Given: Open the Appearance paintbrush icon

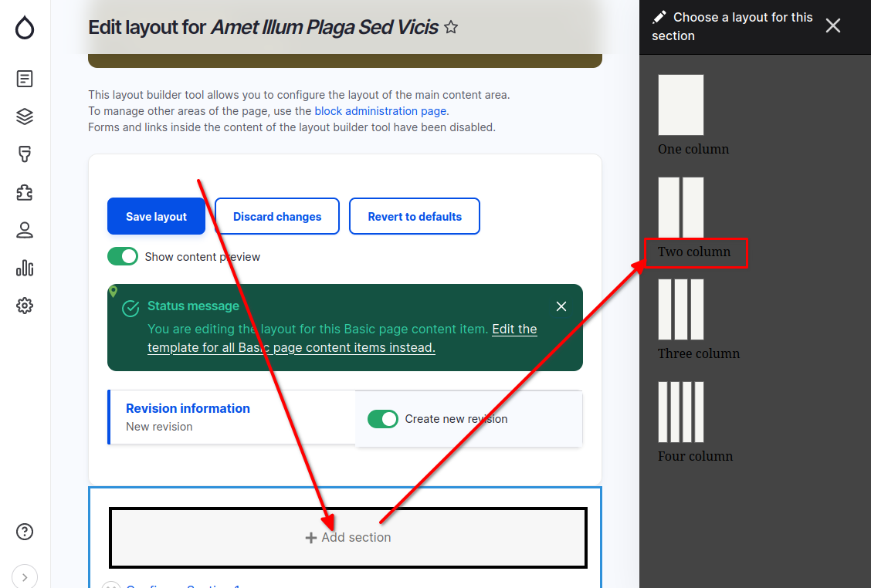Looking at the screenshot, I should pyautogui.click(x=25, y=154).
